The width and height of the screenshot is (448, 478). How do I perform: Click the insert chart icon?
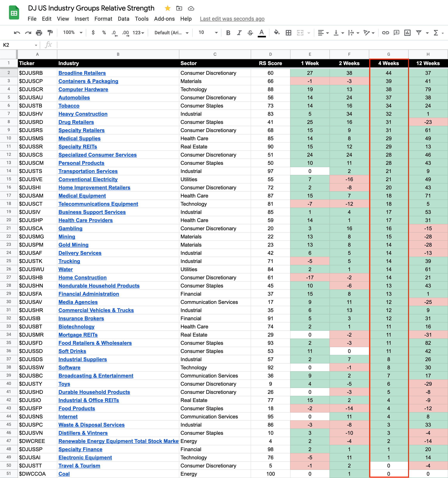point(407,33)
